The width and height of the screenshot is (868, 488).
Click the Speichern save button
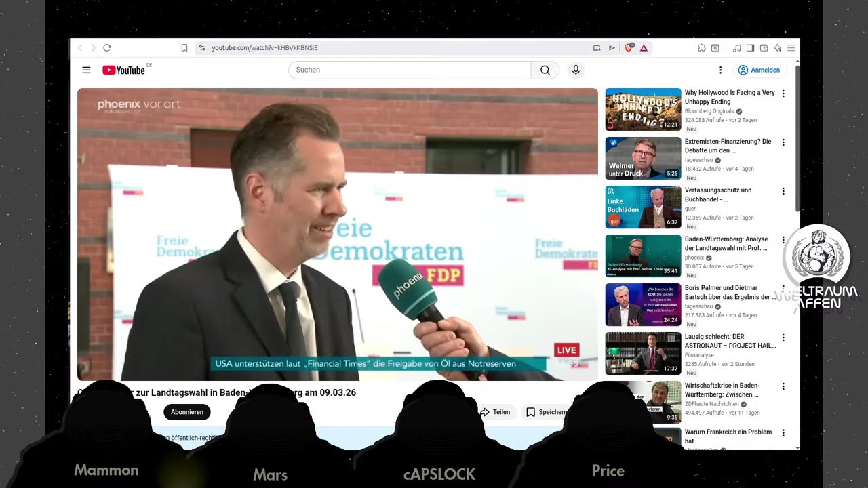tap(547, 412)
